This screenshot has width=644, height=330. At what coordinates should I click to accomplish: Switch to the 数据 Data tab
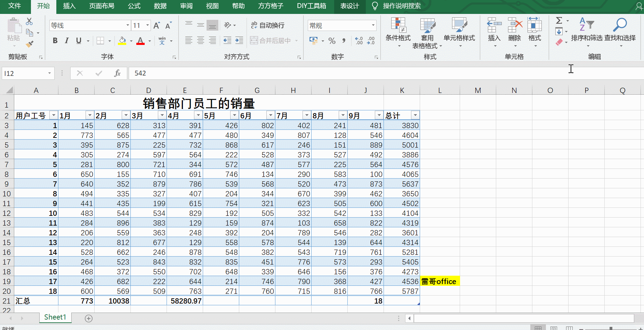point(160,6)
